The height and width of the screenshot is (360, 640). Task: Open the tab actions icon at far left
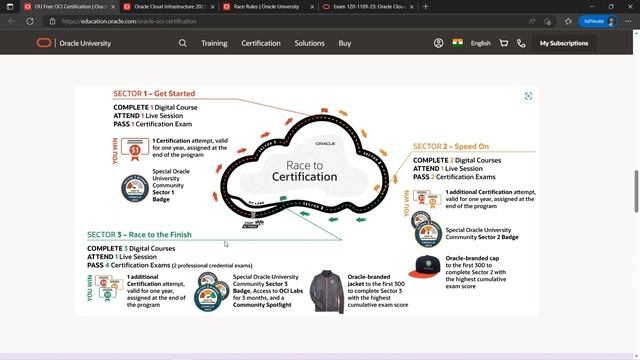pos(10,7)
